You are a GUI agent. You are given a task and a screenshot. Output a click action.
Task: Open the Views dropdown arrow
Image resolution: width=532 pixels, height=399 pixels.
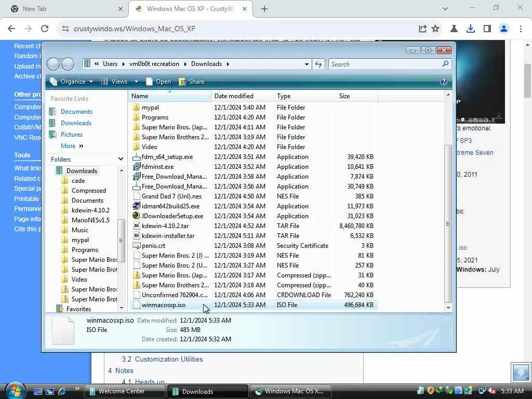[x=136, y=82]
